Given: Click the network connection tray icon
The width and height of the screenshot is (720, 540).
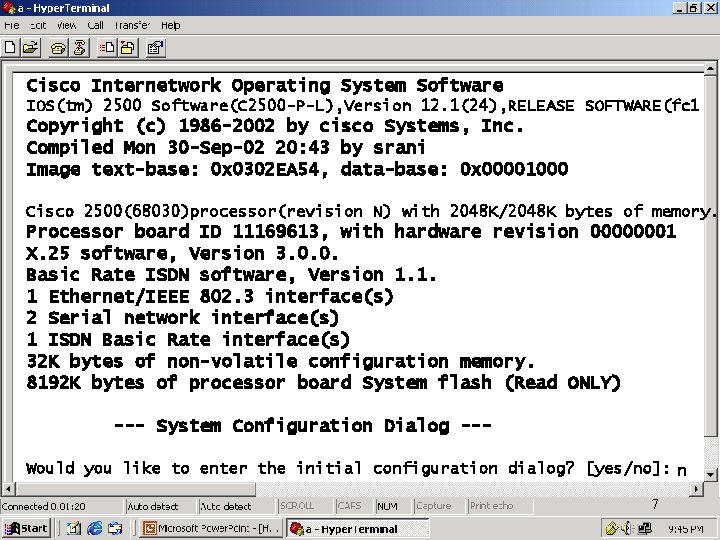Looking at the screenshot, I should tap(645, 529).
